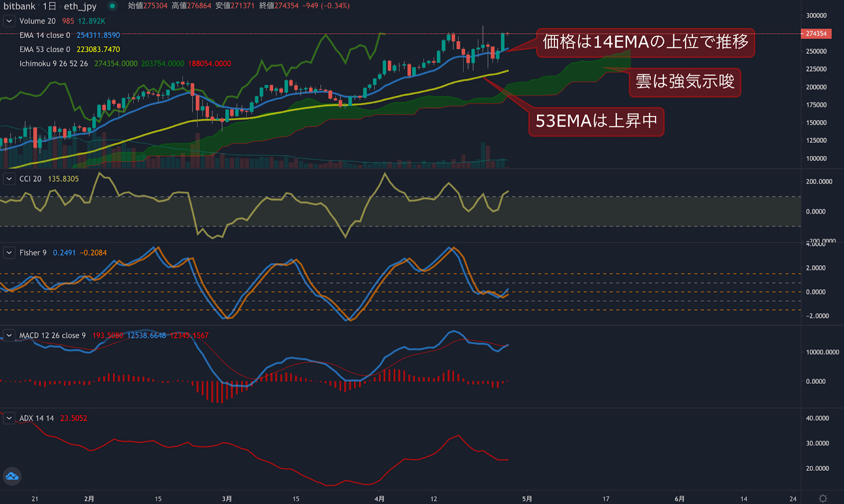Click the 5月 label on time axis
Viewport: 844px width, 504px height.
click(527, 499)
